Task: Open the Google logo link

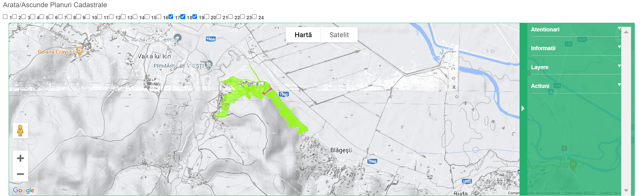Action: (24, 190)
